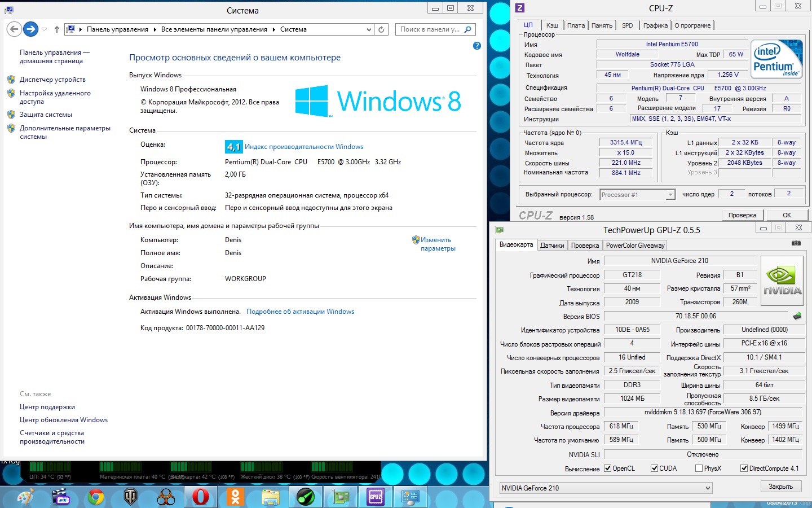The height and width of the screenshot is (508, 812).
Task: Click the Проверка button in CPU-Z
Action: click(742, 215)
